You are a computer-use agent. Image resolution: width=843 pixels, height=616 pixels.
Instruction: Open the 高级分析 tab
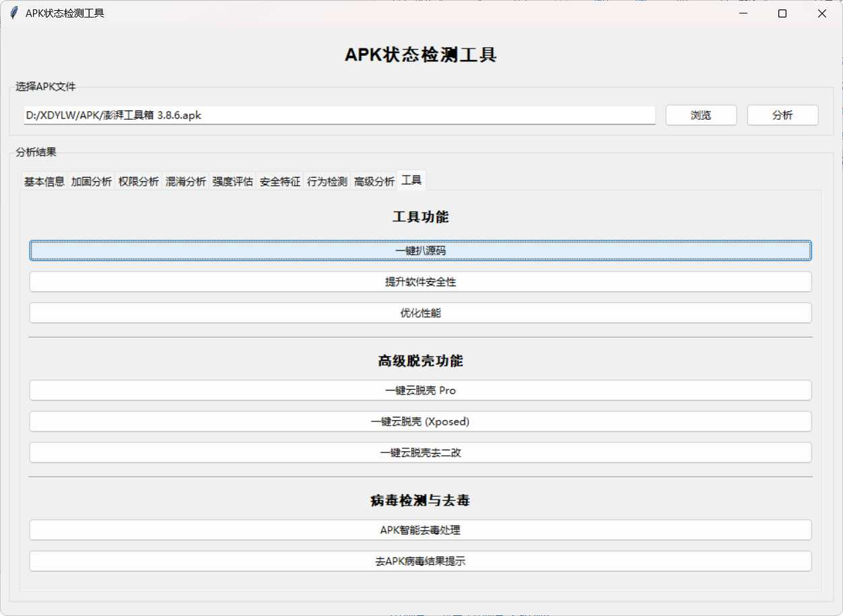tap(374, 180)
